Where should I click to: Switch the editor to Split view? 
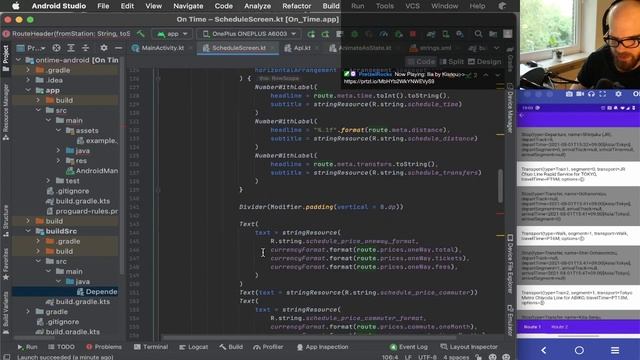point(451,62)
